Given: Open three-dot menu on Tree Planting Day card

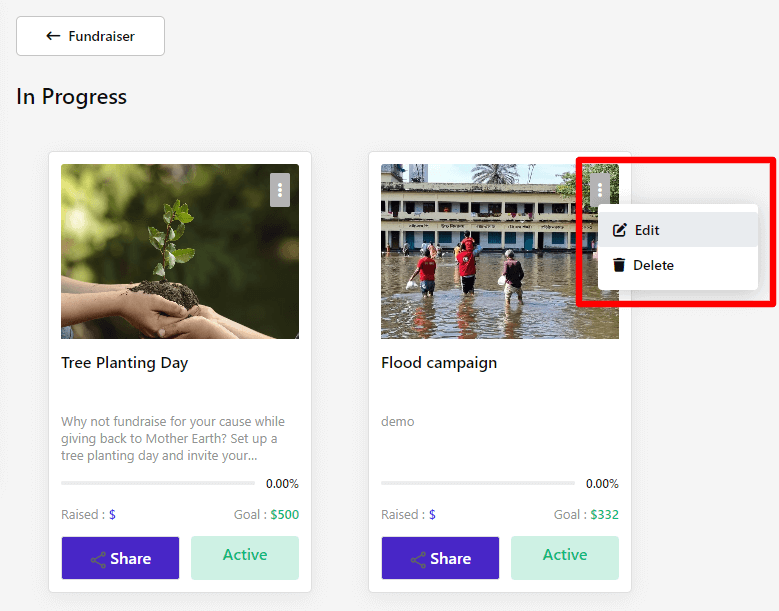Looking at the screenshot, I should point(280,190).
